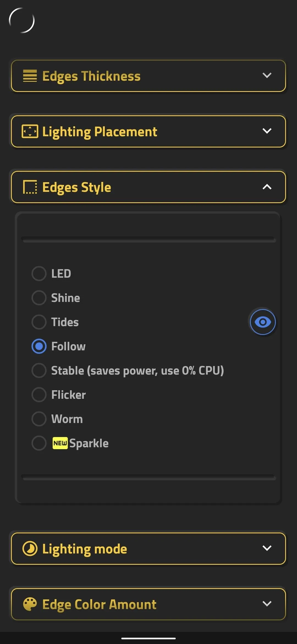Click the Edge Color Amount palette icon
Viewport: 297px width, 644px height.
pos(30,604)
